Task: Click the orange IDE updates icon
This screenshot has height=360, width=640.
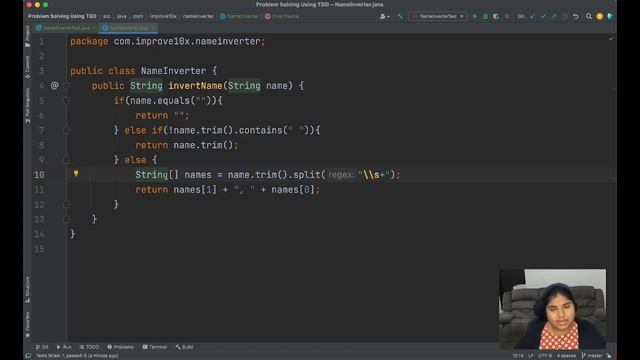Action: pyautogui.click(x=600, y=16)
